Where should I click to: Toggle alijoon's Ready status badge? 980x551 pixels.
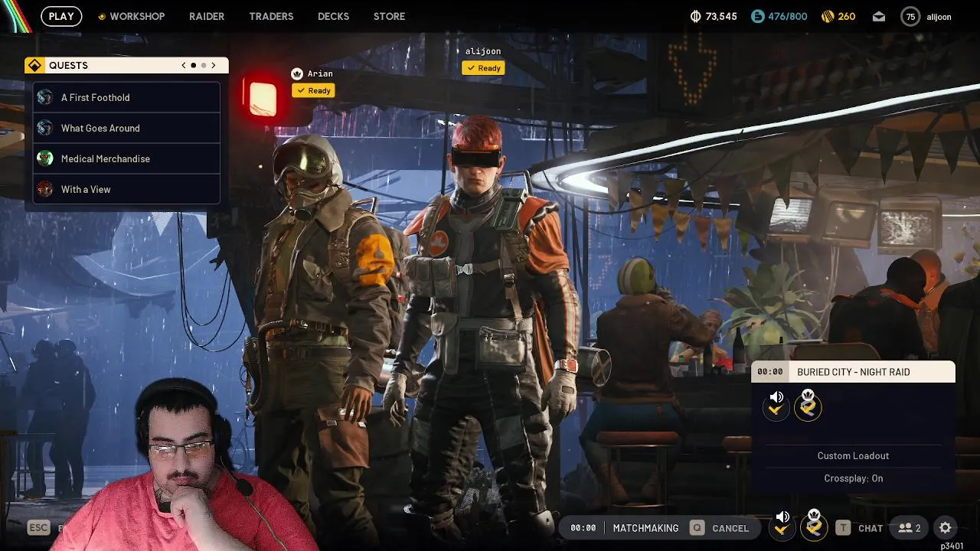pos(483,68)
